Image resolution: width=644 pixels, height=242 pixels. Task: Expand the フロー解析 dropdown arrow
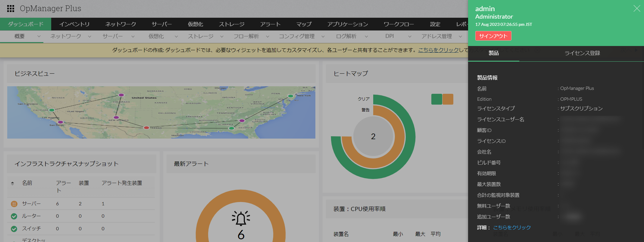tap(267, 36)
